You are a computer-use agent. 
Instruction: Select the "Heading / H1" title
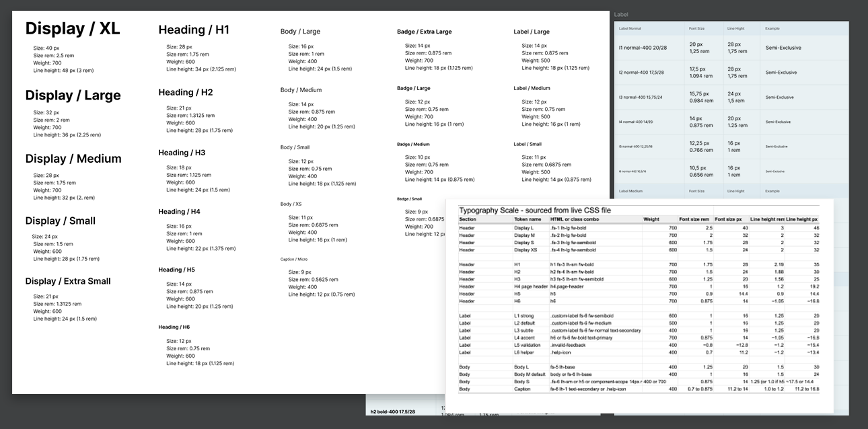pyautogui.click(x=194, y=30)
